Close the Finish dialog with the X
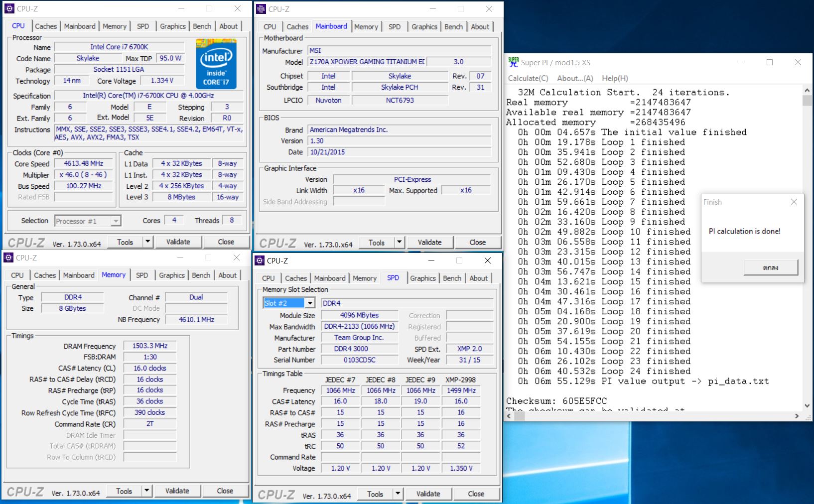This screenshot has width=814, height=504. [x=794, y=202]
